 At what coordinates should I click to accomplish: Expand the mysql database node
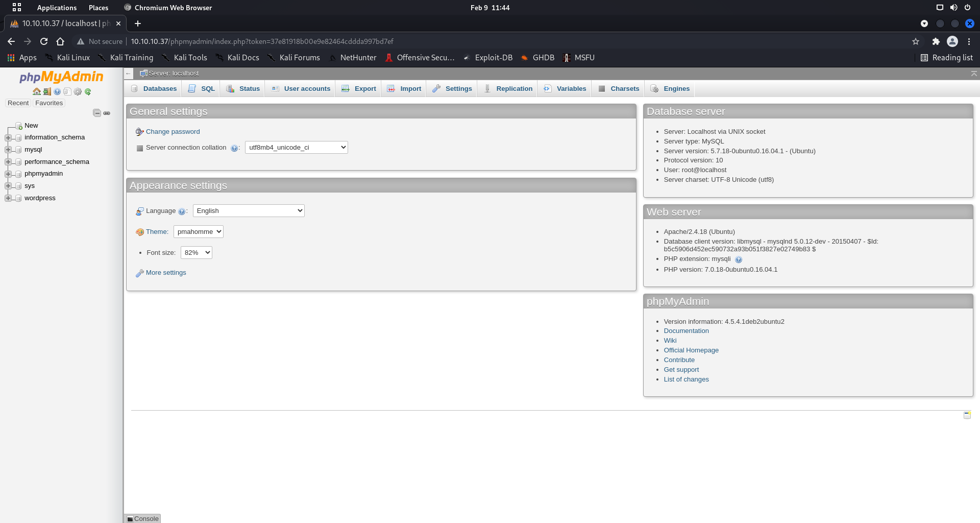(8, 150)
